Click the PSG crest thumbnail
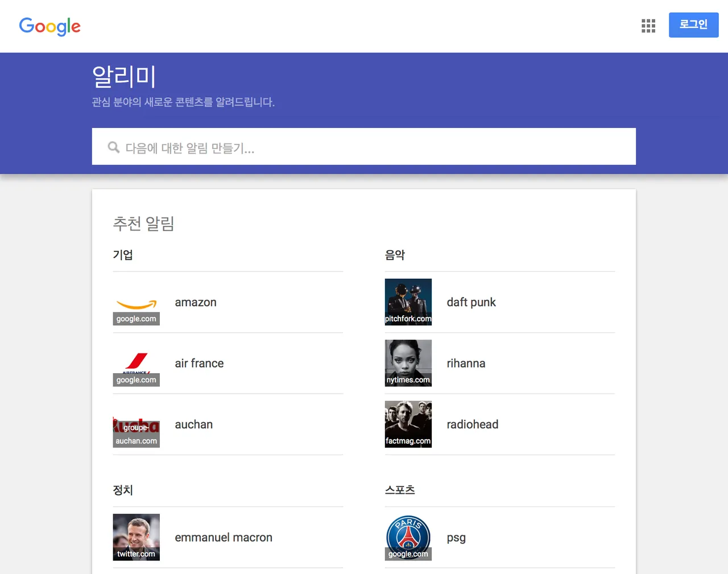This screenshot has width=728, height=574. point(408,537)
